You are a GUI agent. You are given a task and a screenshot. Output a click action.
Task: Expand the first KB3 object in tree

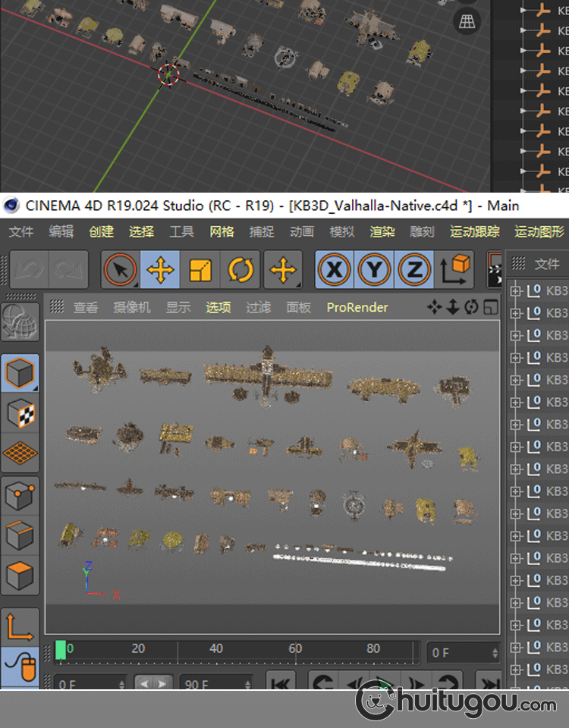pyautogui.click(x=516, y=290)
